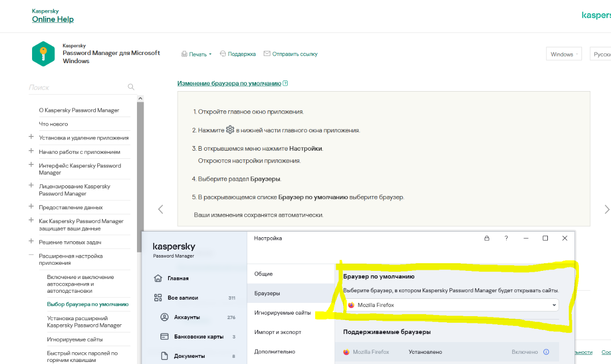This screenshot has height=364, width=611.
Task: Open Выбор браузера по умолчанию topic
Action: pos(88,304)
